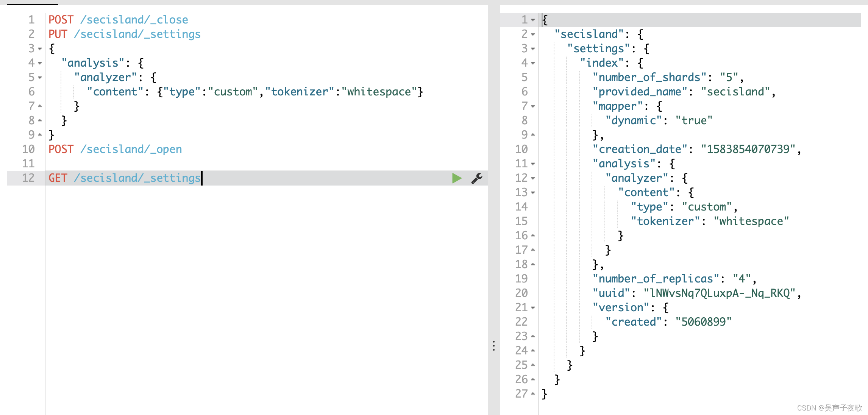Collapse "index" object in response
The width and height of the screenshot is (868, 415).
533,63
